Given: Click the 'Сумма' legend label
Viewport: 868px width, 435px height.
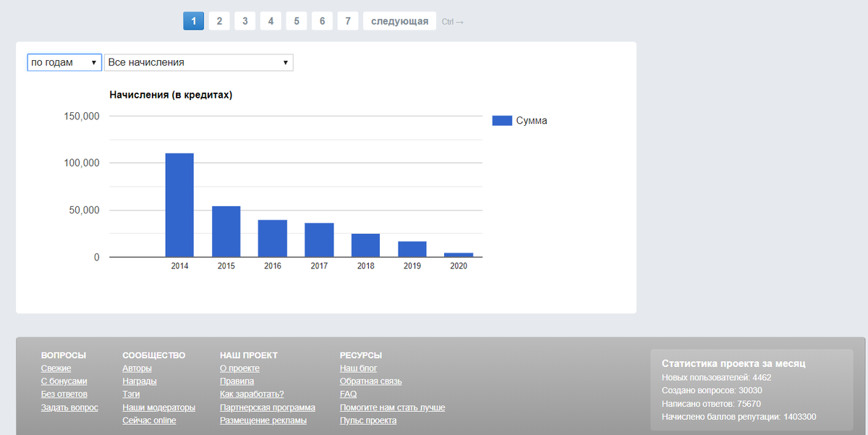Looking at the screenshot, I should click(532, 121).
